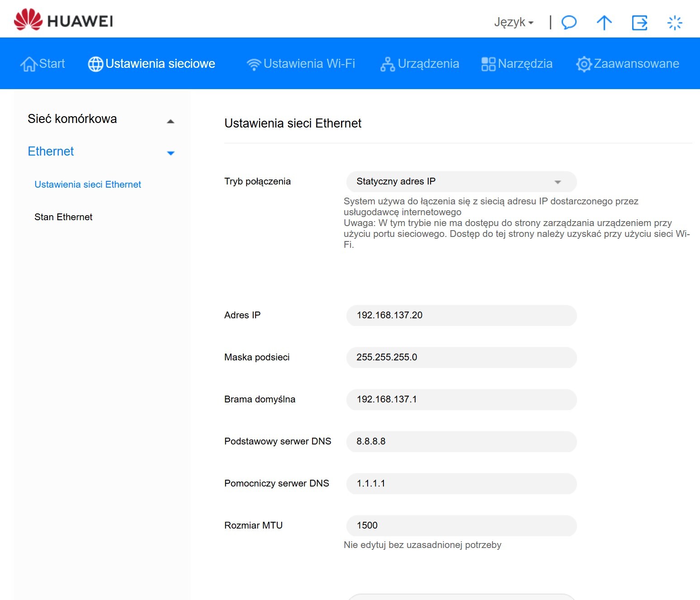Image resolution: width=700 pixels, height=600 pixels.
Task: Open Stan Ethernet page
Action: [x=63, y=217]
